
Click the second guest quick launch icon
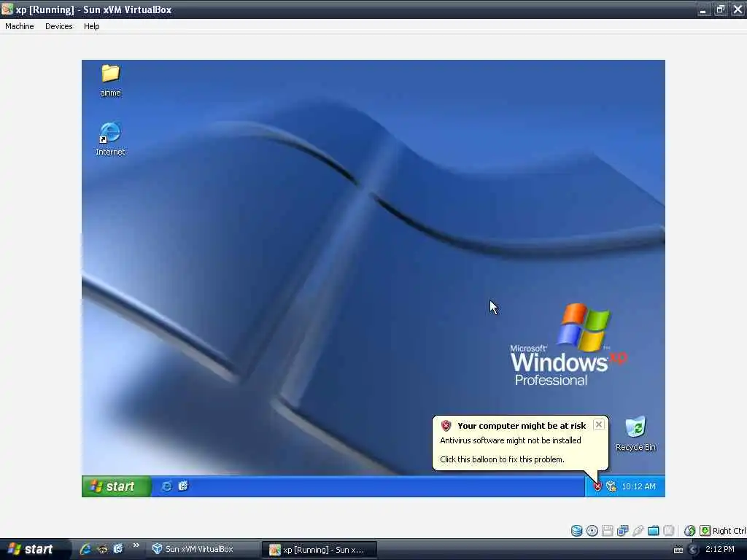[x=183, y=486]
